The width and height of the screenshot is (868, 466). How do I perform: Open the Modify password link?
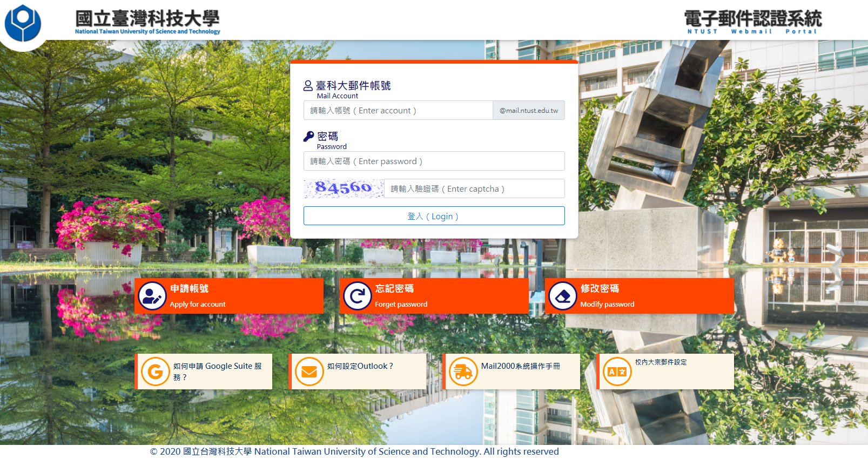tap(640, 296)
